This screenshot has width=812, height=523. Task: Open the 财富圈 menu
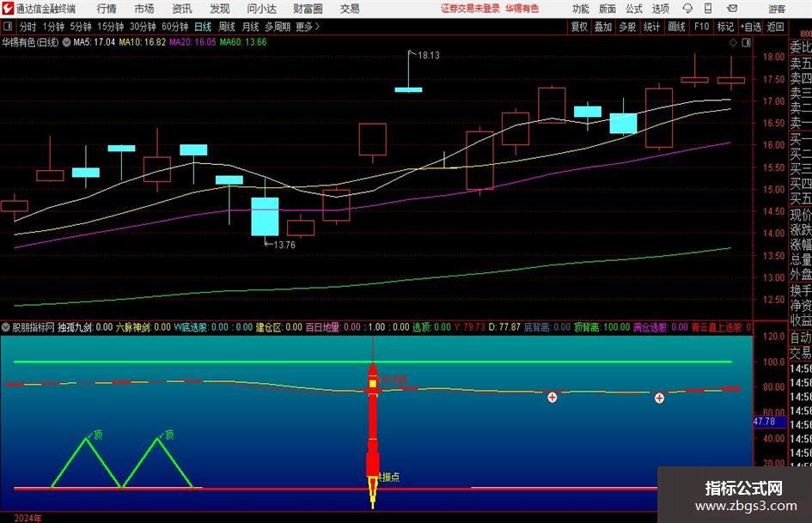308,9
